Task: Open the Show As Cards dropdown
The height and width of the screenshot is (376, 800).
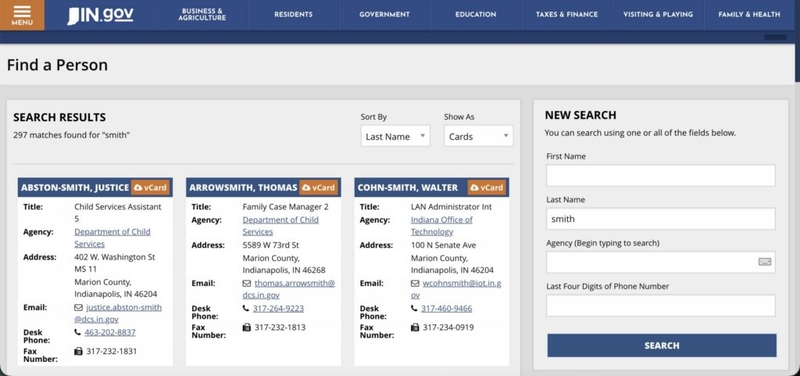Action: pos(479,136)
